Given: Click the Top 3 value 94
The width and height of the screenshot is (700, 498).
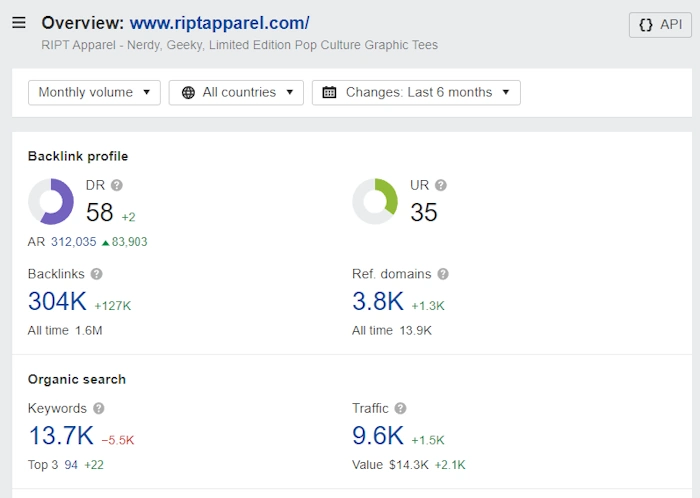Looking at the screenshot, I should click(x=71, y=465).
